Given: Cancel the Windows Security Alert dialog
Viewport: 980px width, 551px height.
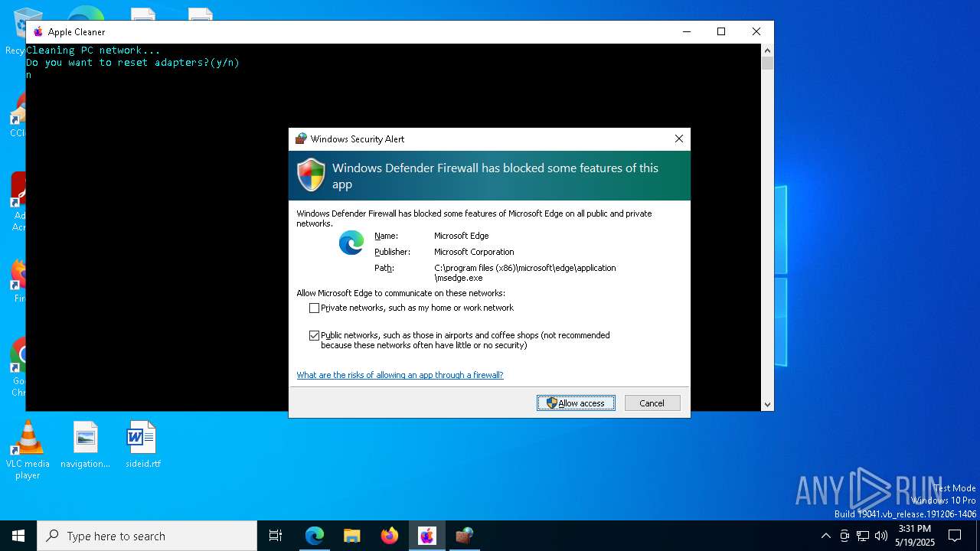Looking at the screenshot, I should pos(652,403).
